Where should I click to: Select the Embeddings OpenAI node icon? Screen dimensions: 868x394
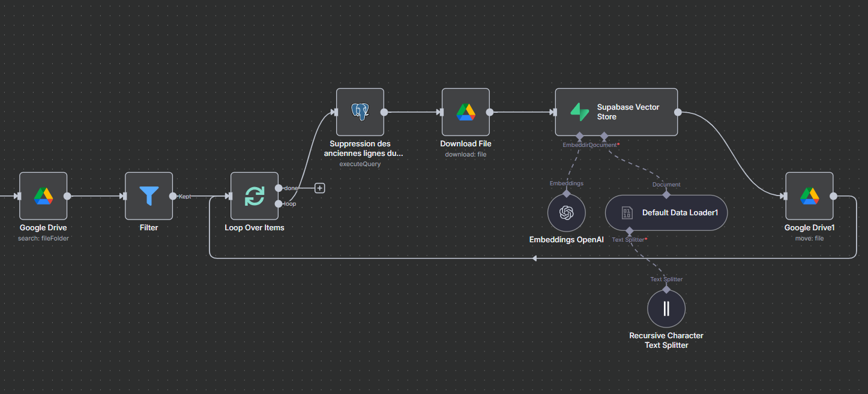point(566,212)
